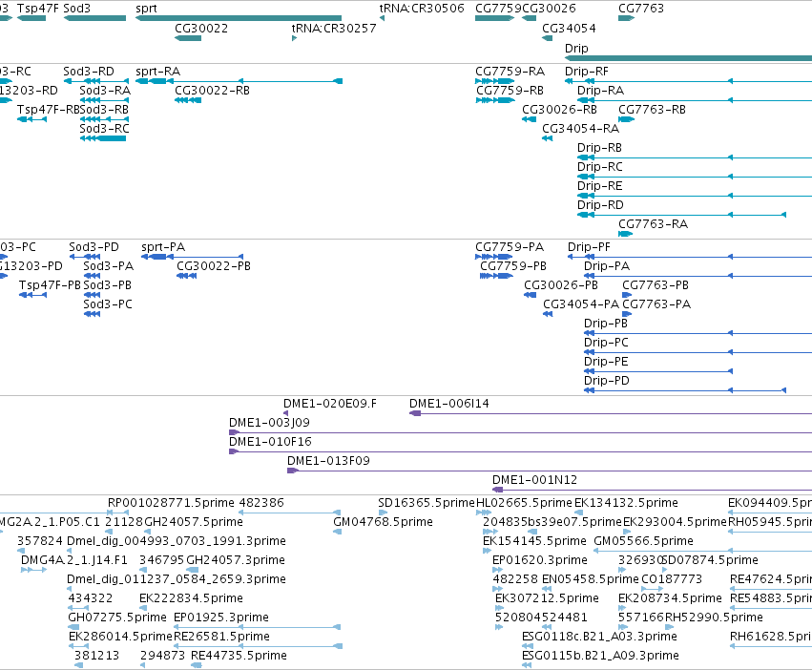The width and height of the screenshot is (812, 670).
Task: Click the Tsp47F-RB transcript label
Action: coord(48,110)
